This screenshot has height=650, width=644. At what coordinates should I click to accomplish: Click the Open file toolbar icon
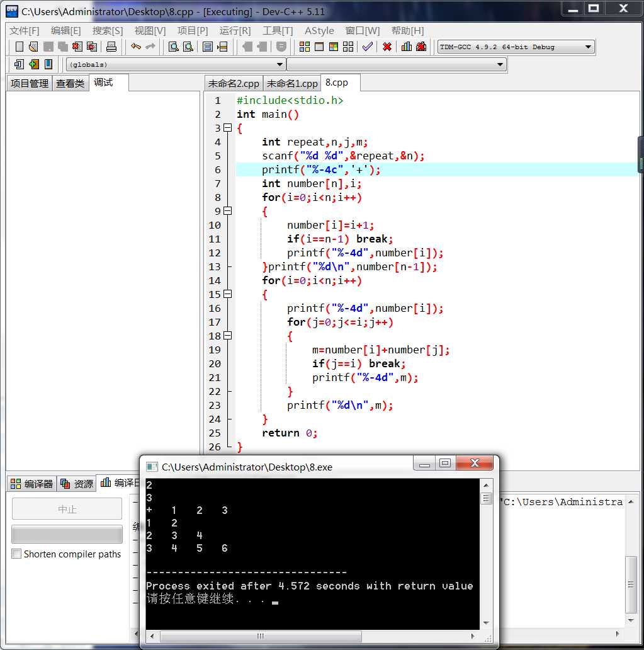click(33, 47)
